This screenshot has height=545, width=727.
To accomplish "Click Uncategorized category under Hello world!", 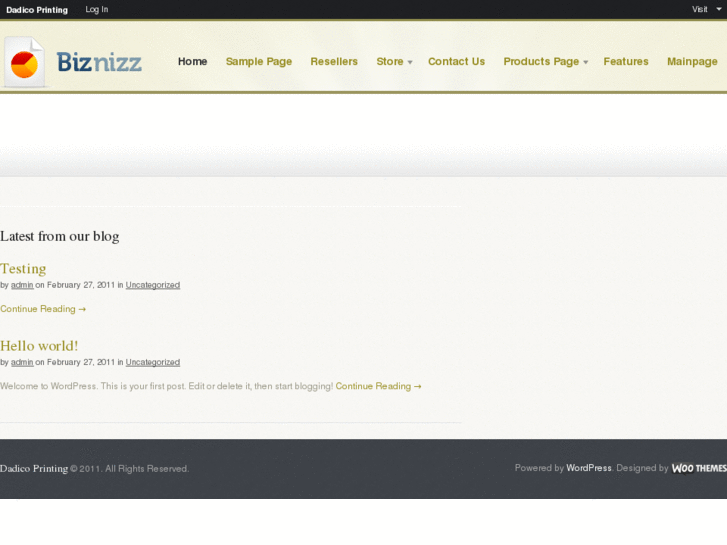I will pyautogui.click(x=153, y=362).
